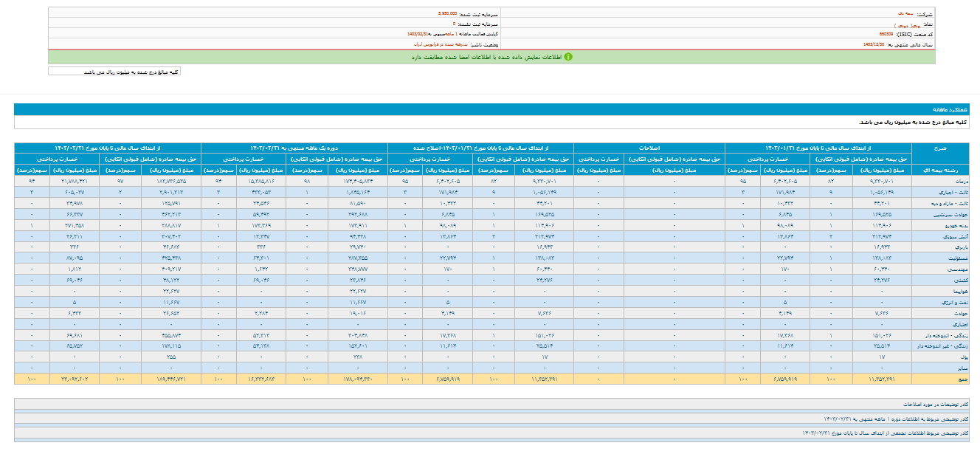Click the ودی ticker symbol link
Image resolution: width=980 pixels, height=454 pixels.
903,24
